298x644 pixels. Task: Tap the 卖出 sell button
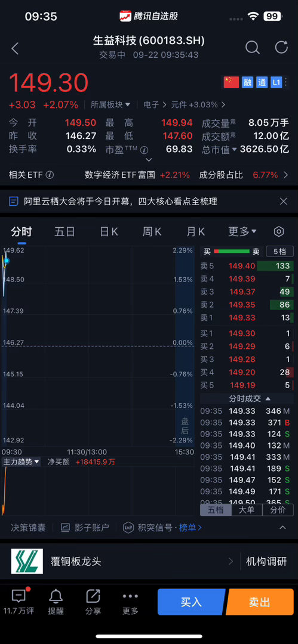click(260, 602)
